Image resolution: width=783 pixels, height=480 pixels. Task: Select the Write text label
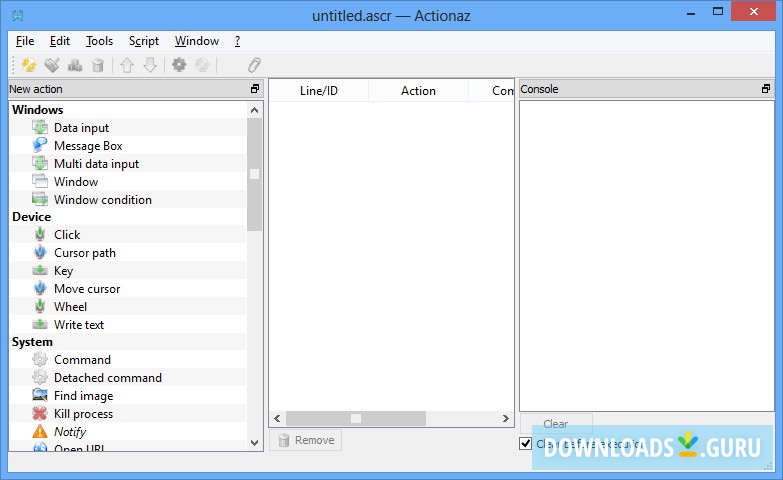[79, 324]
